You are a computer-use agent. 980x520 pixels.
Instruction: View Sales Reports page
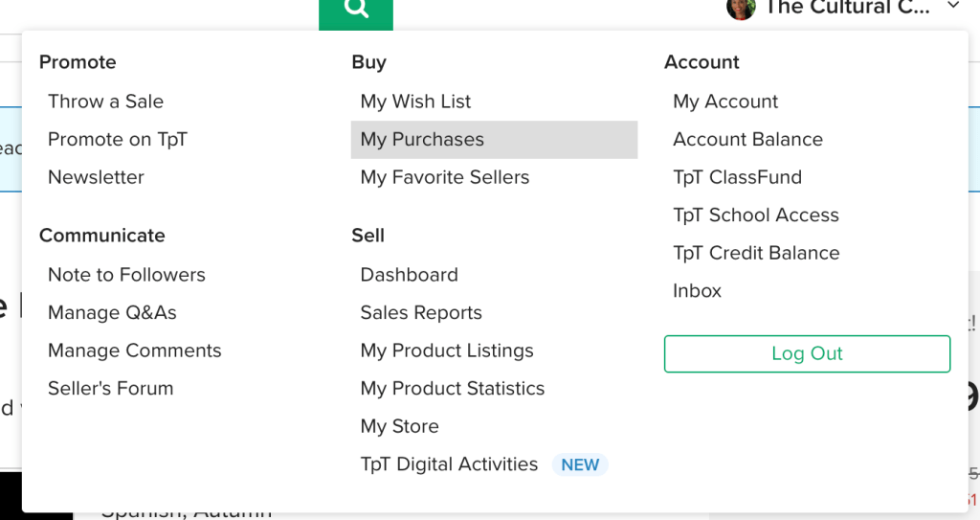pos(420,313)
